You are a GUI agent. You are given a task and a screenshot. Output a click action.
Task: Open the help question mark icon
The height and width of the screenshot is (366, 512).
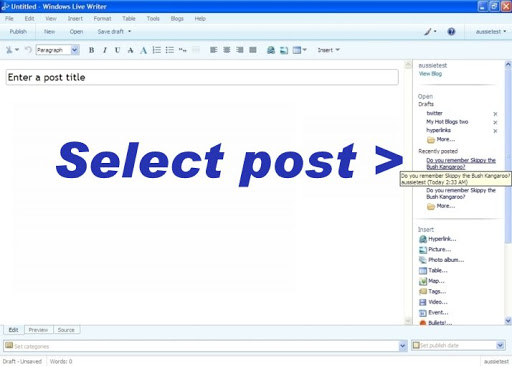coord(451,32)
